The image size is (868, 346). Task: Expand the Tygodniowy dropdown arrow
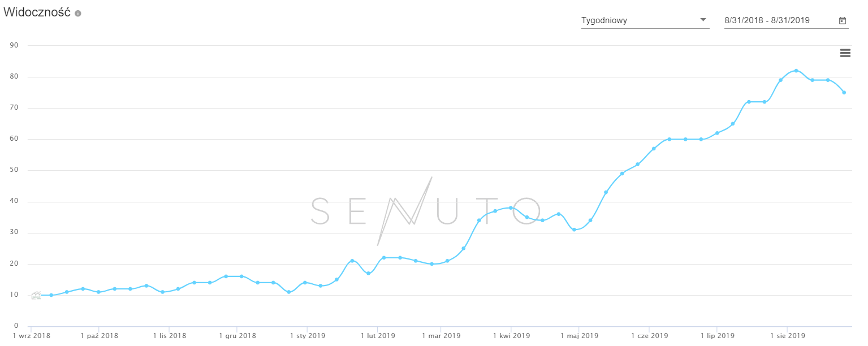coord(703,20)
